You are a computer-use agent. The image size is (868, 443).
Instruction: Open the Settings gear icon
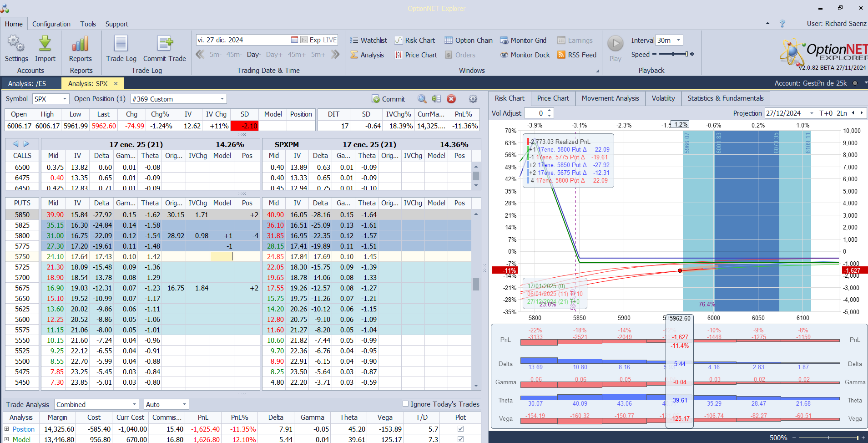16,44
